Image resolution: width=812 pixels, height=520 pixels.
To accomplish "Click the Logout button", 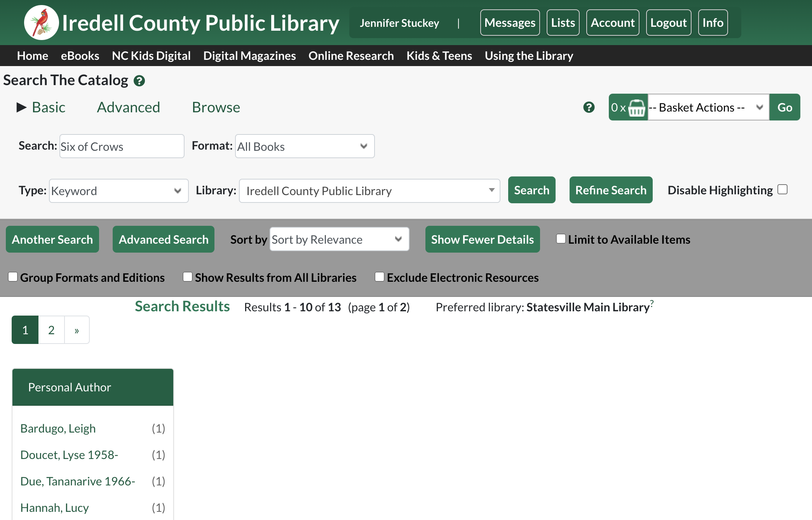I will pos(668,23).
